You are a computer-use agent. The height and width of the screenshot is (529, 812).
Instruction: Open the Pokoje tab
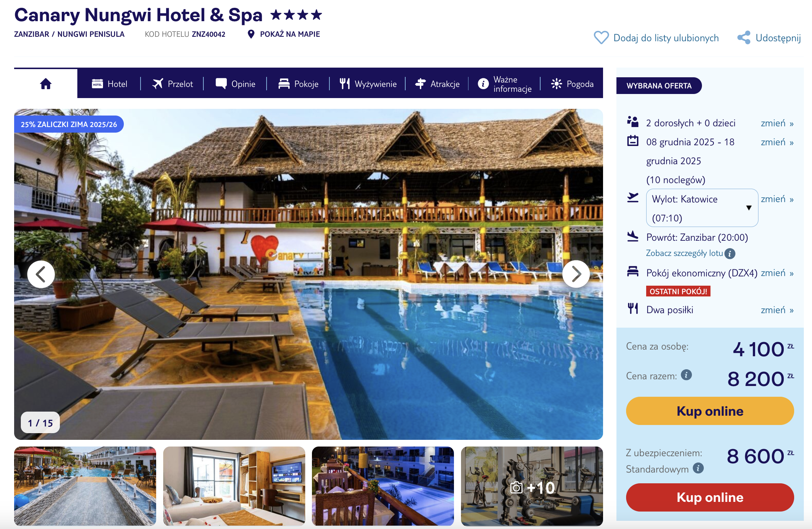pyautogui.click(x=298, y=84)
